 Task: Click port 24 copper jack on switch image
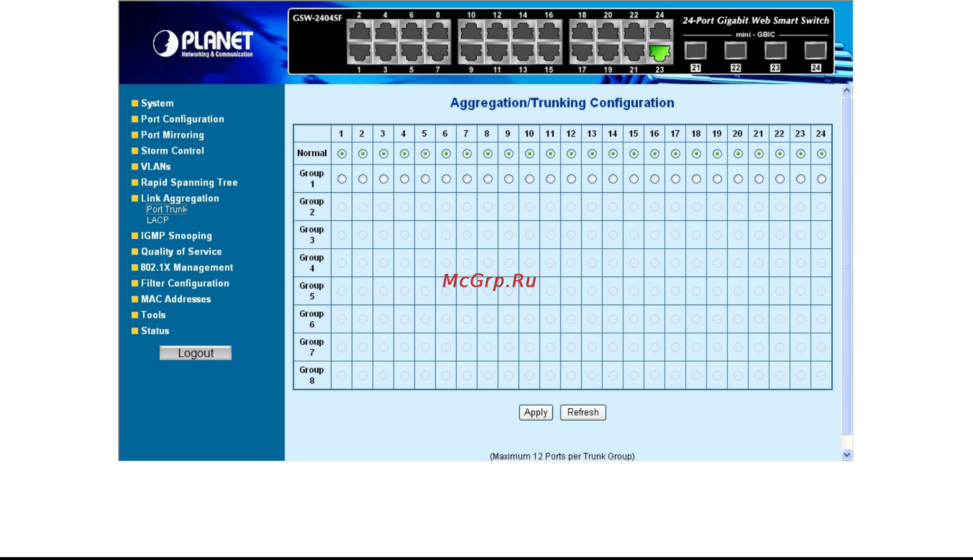(660, 31)
